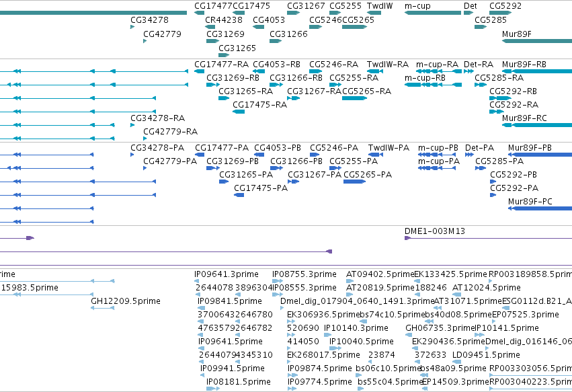Click the CG5285-PA protein label
The width and height of the screenshot is (572, 392).
(499, 161)
